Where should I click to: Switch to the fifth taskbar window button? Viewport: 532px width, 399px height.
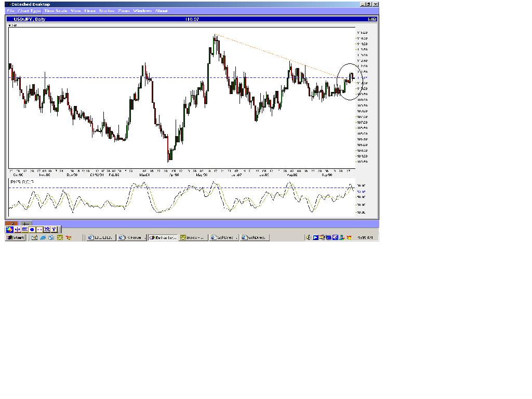(x=224, y=237)
